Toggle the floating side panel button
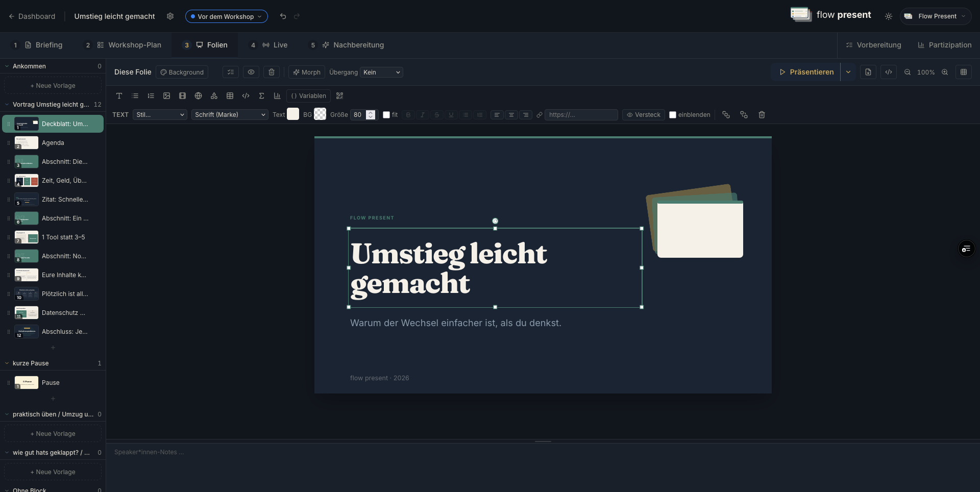This screenshot has height=492, width=980. tap(966, 249)
